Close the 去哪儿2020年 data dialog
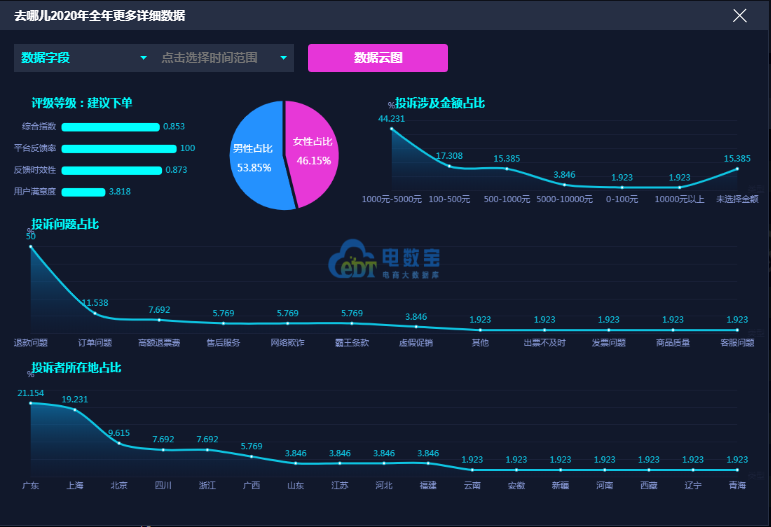This screenshot has height=527, width=771. [x=740, y=16]
